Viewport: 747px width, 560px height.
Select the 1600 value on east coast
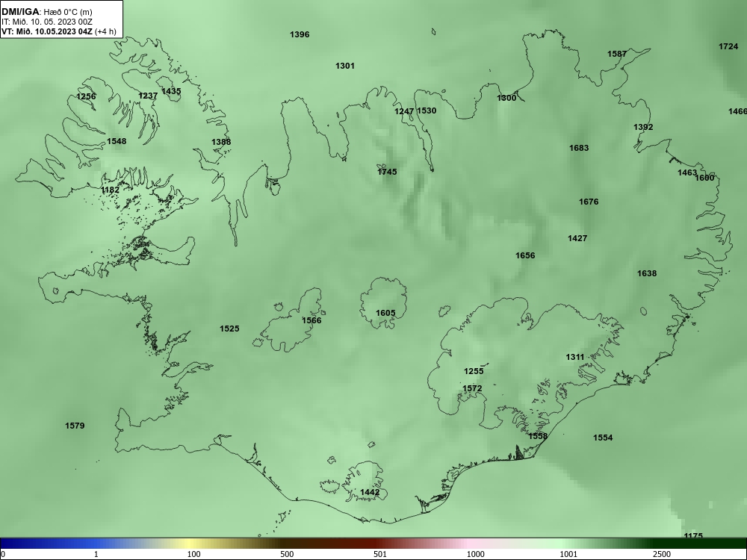tap(704, 178)
